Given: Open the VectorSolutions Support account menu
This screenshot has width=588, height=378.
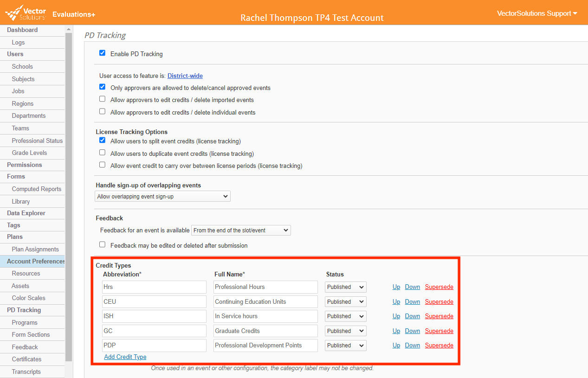Looking at the screenshot, I should (x=537, y=13).
